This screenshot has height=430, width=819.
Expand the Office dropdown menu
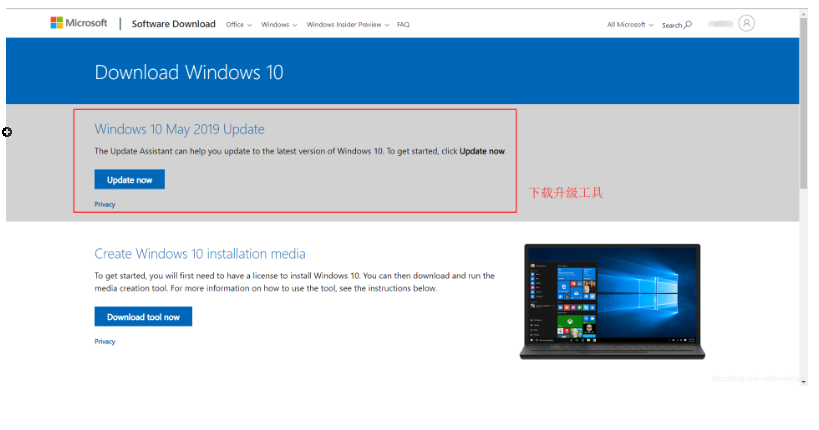pyautogui.click(x=238, y=24)
